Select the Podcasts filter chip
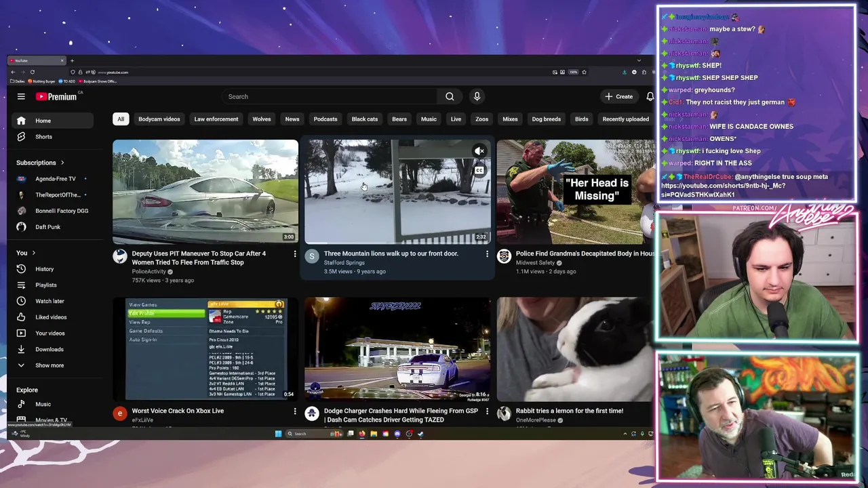Screen dimensions: 868x488 pyautogui.click(x=325, y=119)
